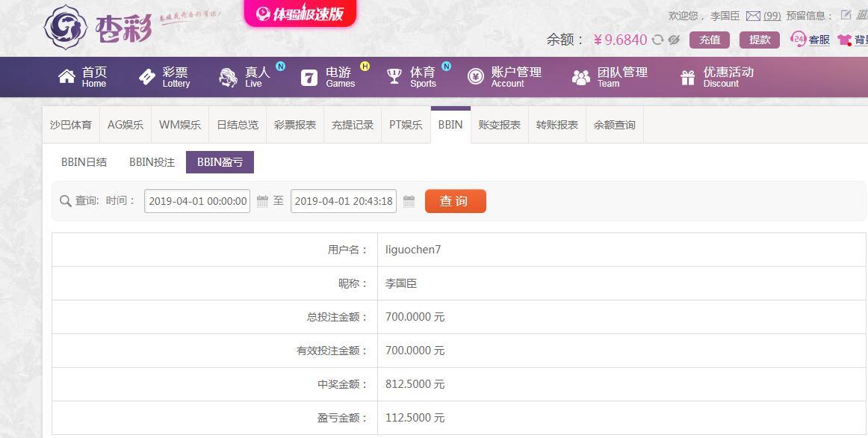Open the end-time calendar picker icon
This screenshot has width=868, height=438.
[x=409, y=201]
